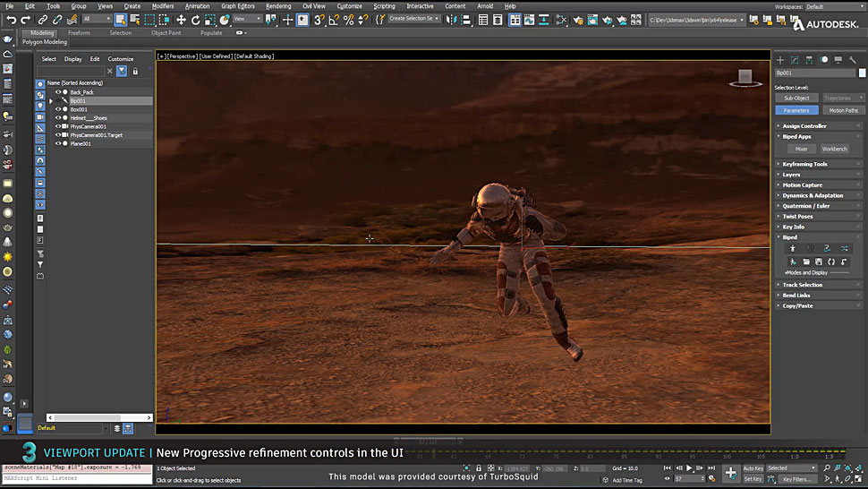Screen dimensions: 868x489
Task: Switch to the Freeform ribbon tab
Action: pyautogui.click(x=79, y=33)
